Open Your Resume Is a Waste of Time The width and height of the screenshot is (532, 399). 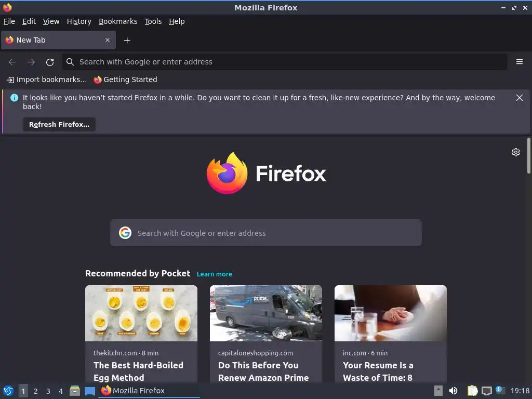pyautogui.click(x=378, y=371)
